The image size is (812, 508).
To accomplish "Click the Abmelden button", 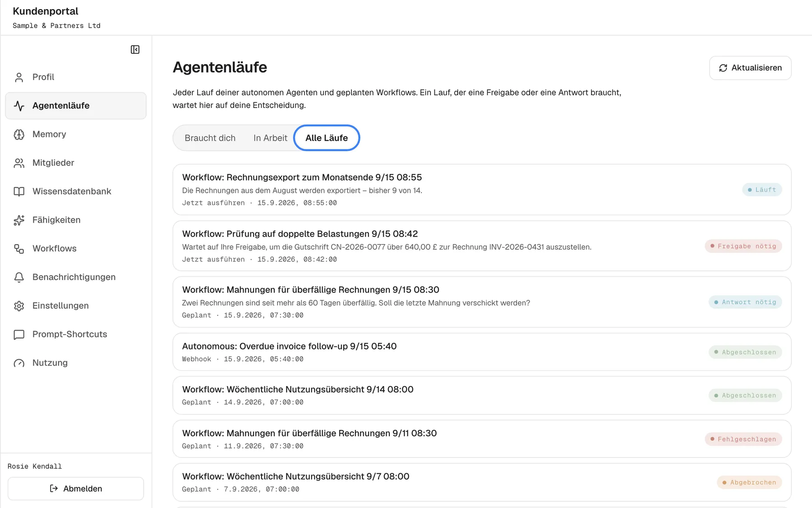I will tap(76, 489).
